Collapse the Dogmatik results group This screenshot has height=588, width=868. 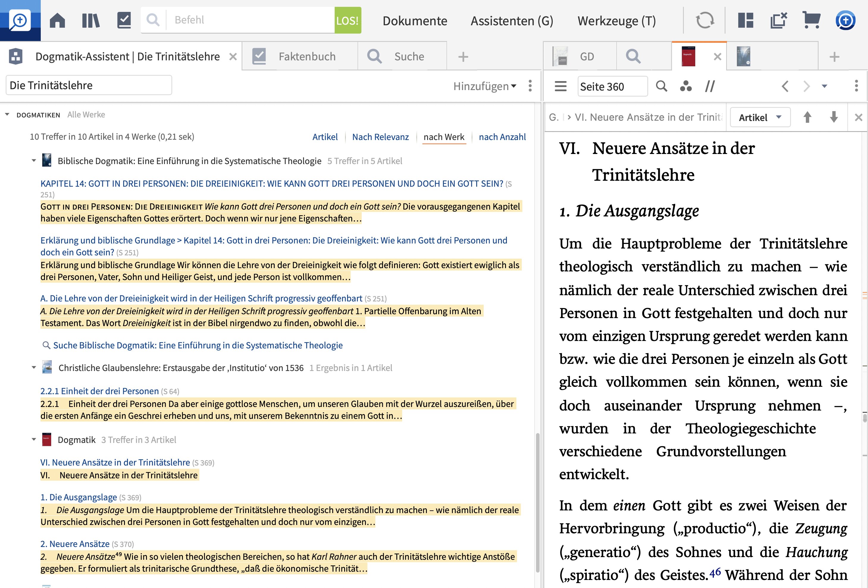34,440
